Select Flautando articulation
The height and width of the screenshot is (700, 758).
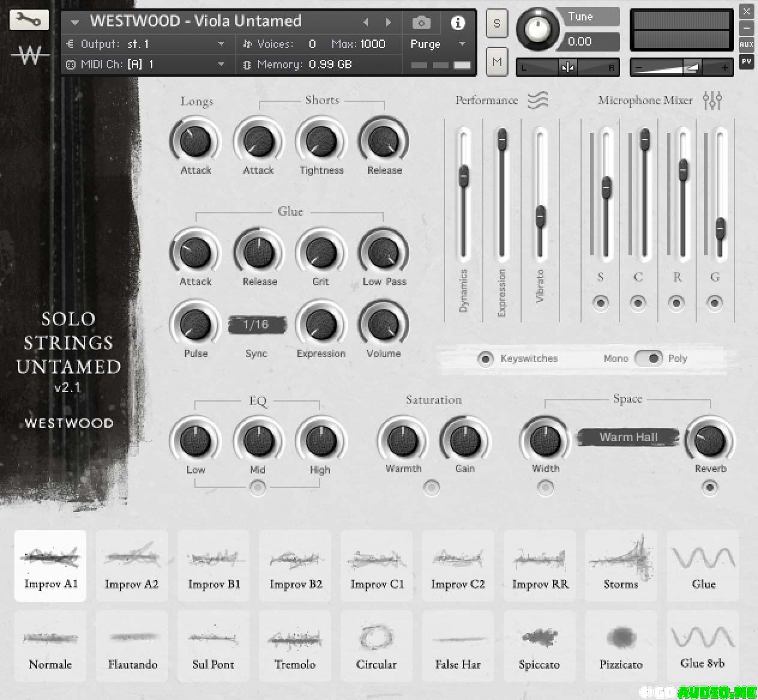pyautogui.click(x=132, y=645)
